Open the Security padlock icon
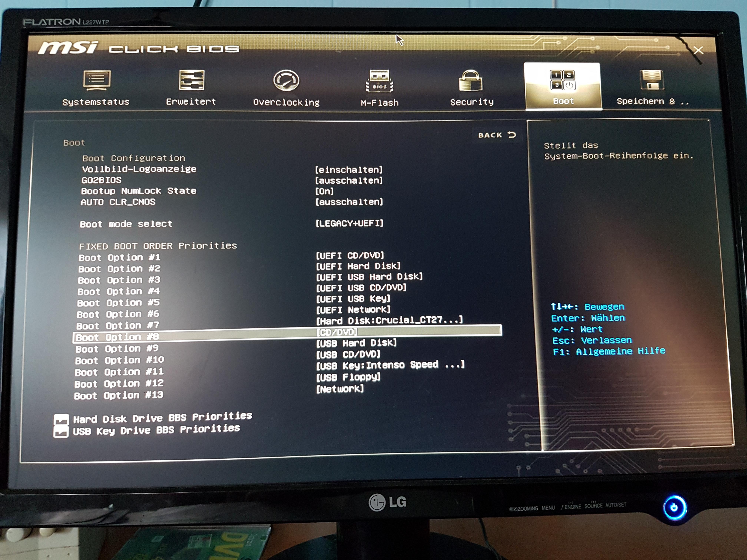This screenshot has width=747, height=560. (x=471, y=81)
